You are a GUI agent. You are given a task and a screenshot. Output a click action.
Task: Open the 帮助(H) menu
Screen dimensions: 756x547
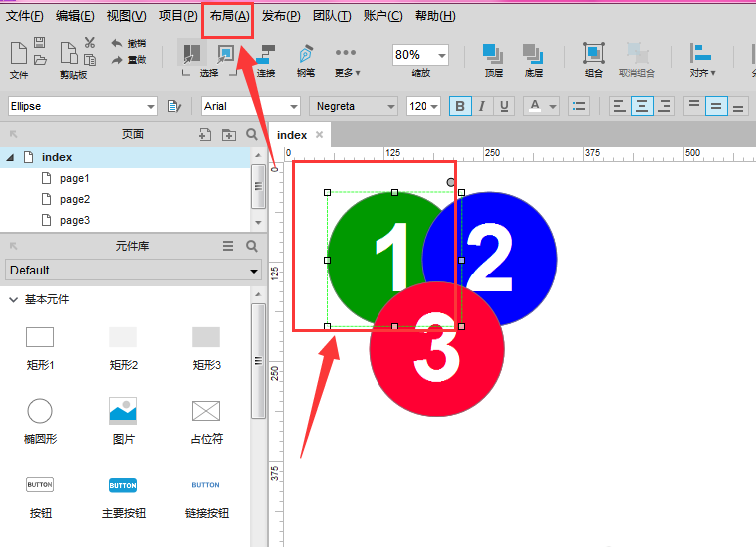click(x=435, y=16)
